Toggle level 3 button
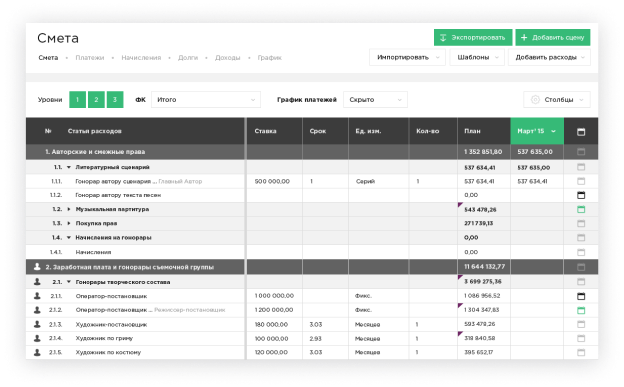The image size is (624, 387). pos(115,100)
